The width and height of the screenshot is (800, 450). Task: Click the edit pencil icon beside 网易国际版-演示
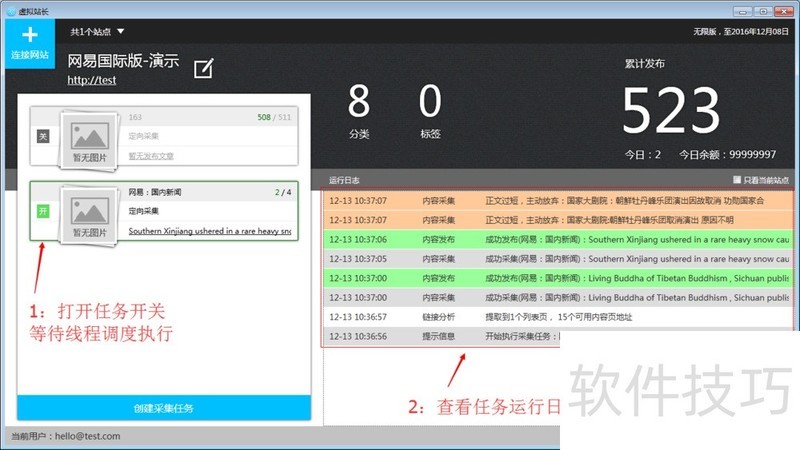pos(204,68)
